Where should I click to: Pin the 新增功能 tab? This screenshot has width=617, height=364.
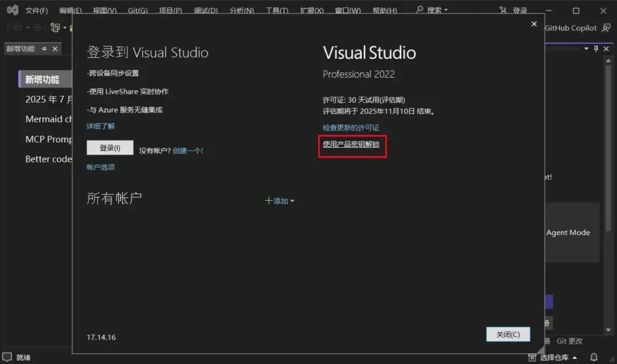44,48
